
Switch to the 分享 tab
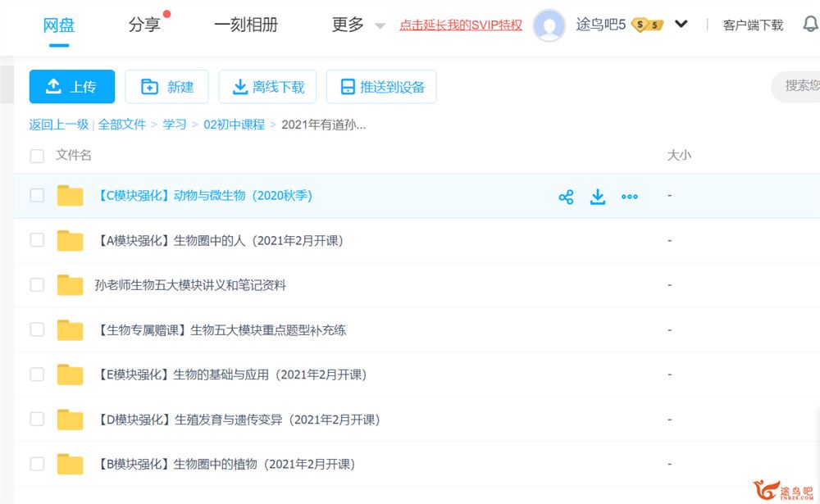pyautogui.click(x=144, y=25)
